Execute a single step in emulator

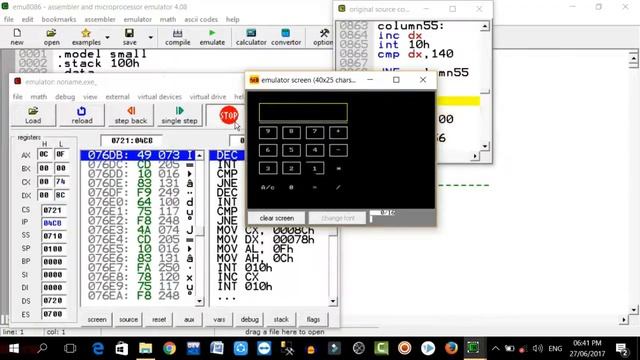179,115
